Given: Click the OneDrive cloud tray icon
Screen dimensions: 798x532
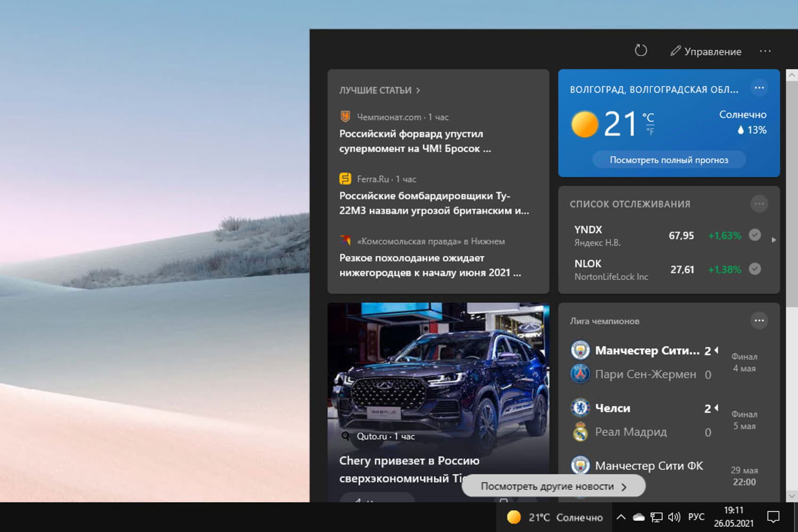Looking at the screenshot, I should tap(639, 517).
